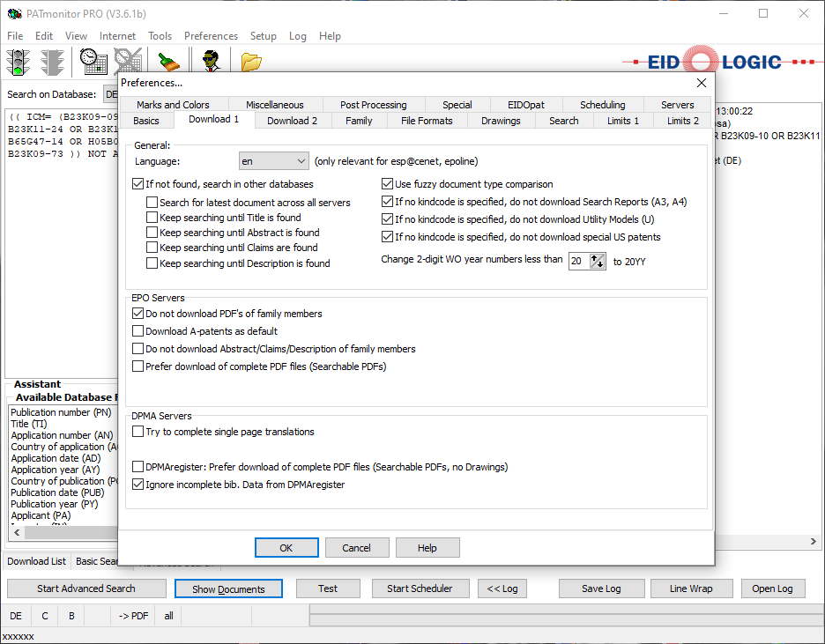The image size is (825, 644).
Task: Click the WO year number spinner arrows
Action: [x=598, y=262]
